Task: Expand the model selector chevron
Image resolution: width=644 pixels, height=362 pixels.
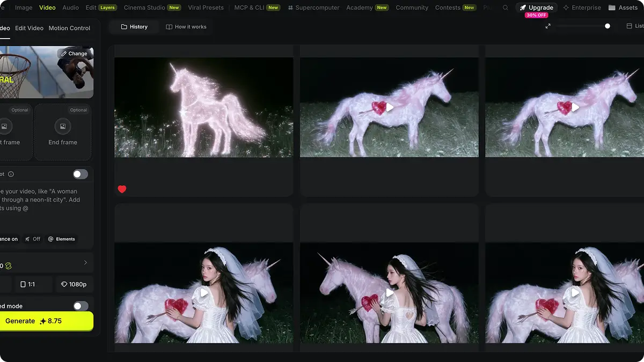Action: [x=85, y=263]
